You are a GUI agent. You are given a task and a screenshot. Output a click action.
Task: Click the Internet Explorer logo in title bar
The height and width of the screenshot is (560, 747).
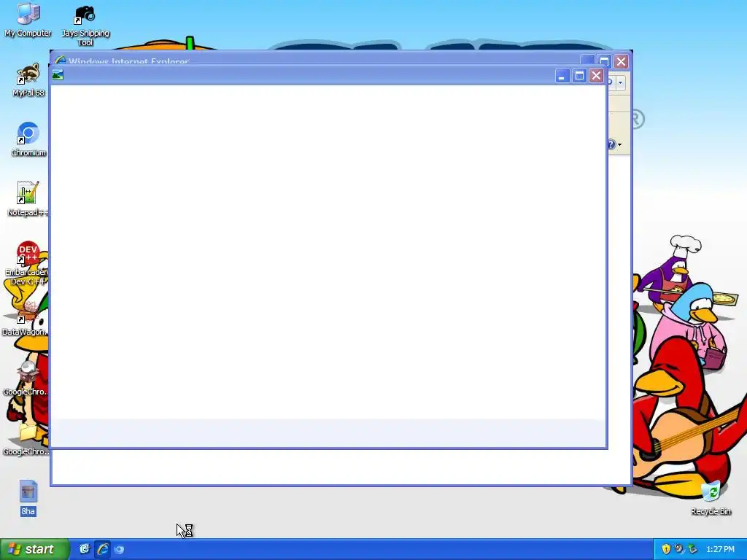coord(60,60)
